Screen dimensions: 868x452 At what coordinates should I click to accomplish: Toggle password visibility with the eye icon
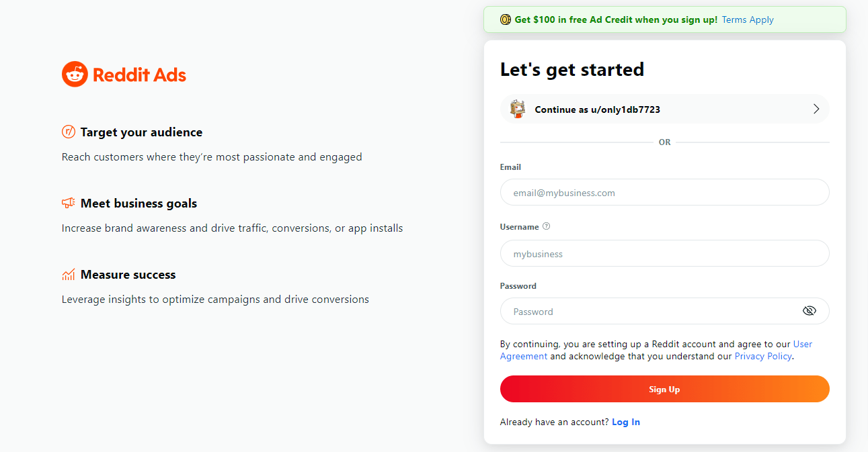[810, 310]
